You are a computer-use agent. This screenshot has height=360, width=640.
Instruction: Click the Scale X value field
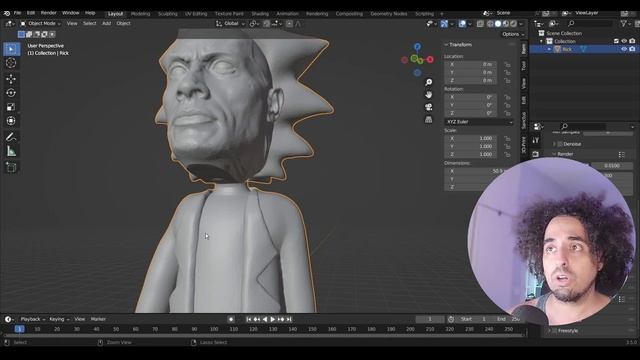point(471,138)
